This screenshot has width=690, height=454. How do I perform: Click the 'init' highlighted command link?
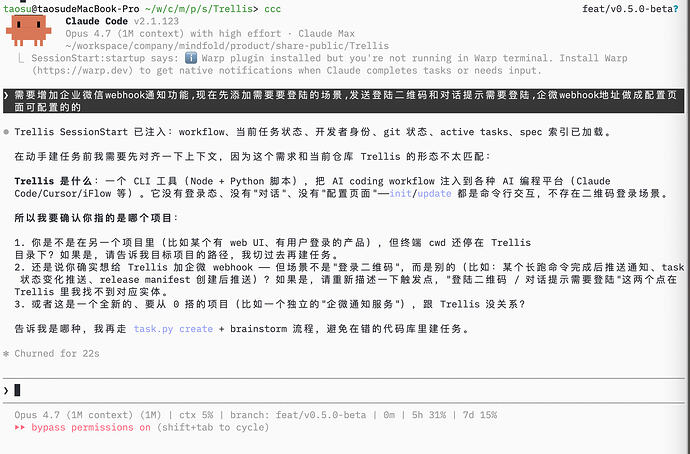(x=400, y=194)
